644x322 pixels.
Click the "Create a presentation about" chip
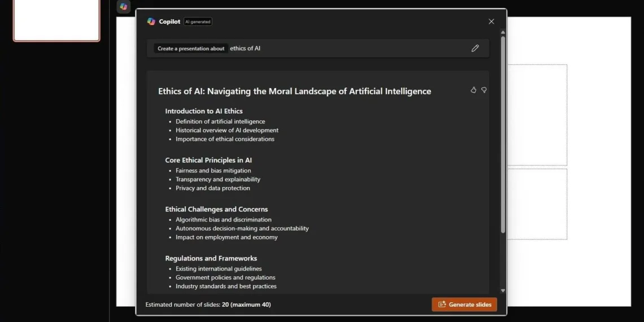[x=191, y=49]
